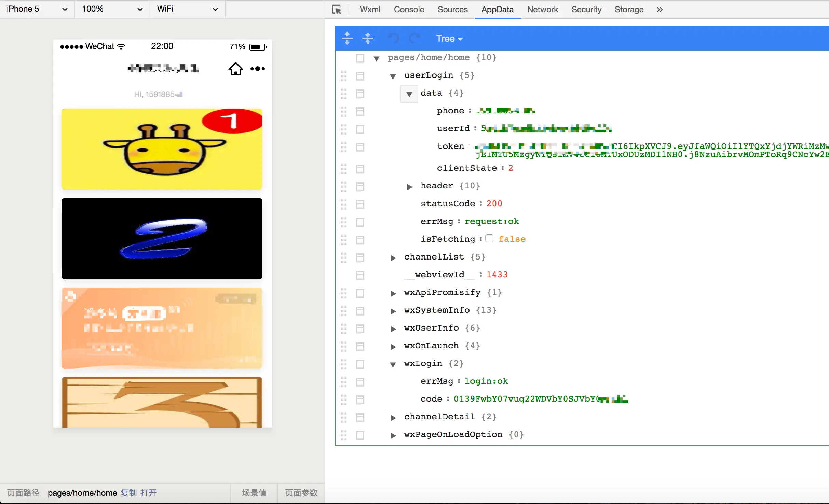Switch to the Network tab
This screenshot has width=829, height=504.
pos(542,10)
